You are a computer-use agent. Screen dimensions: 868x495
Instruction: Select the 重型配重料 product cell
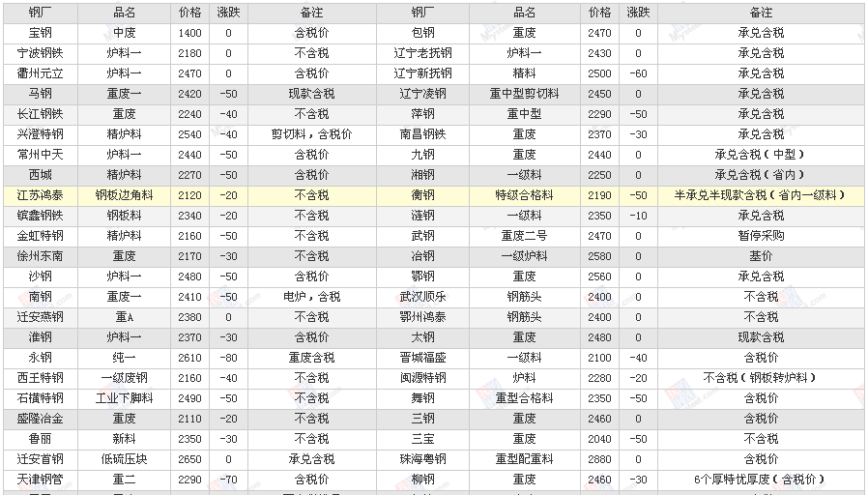524,459
